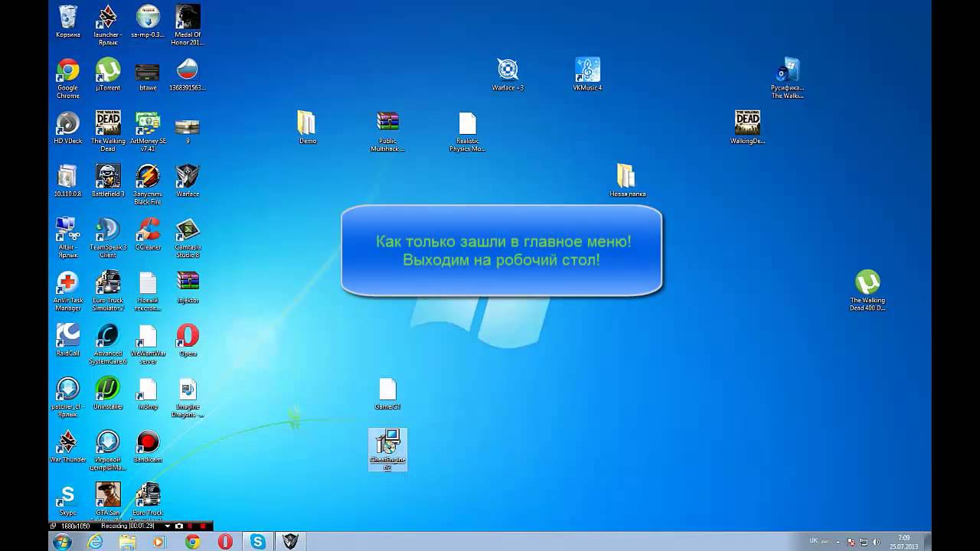The image size is (980, 551).
Task: Select the GTA San Andreas shortcut
Action: point(108,500)
